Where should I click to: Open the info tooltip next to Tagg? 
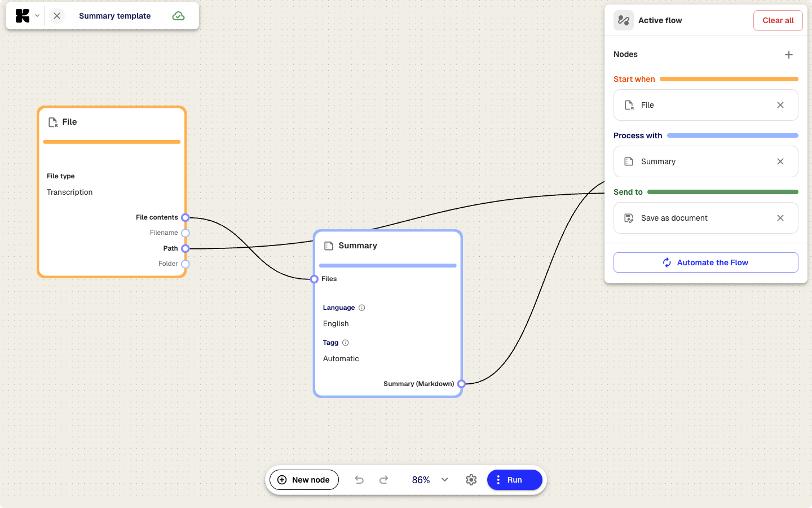346,343
